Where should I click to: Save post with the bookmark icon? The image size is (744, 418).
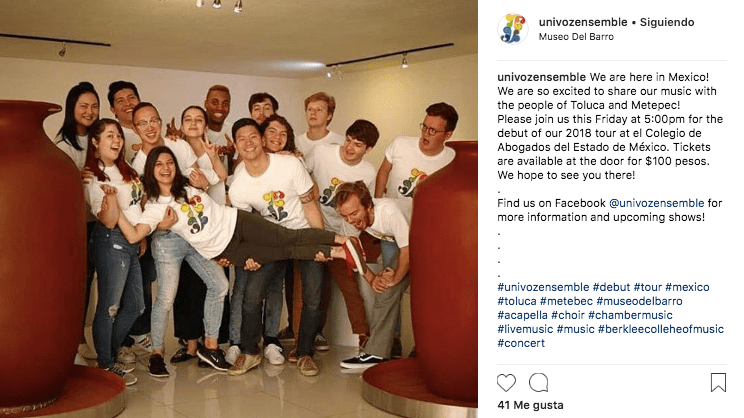pyautogui.click(x=718, y=382)
